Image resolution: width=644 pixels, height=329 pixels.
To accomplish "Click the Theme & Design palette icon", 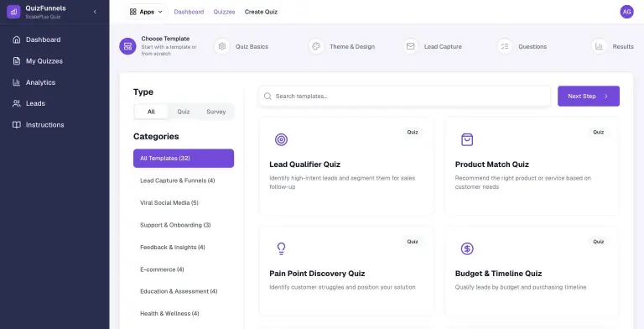I will tap(316, 46).
